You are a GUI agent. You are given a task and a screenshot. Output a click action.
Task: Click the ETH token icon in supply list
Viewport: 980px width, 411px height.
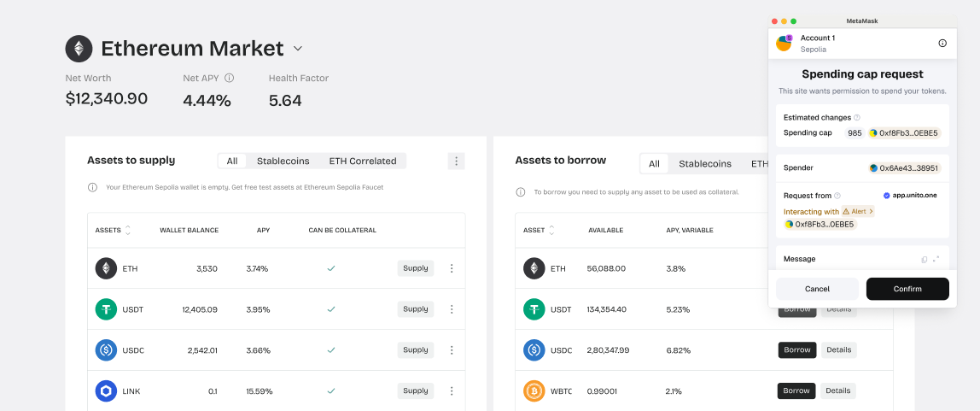point(106,268)
